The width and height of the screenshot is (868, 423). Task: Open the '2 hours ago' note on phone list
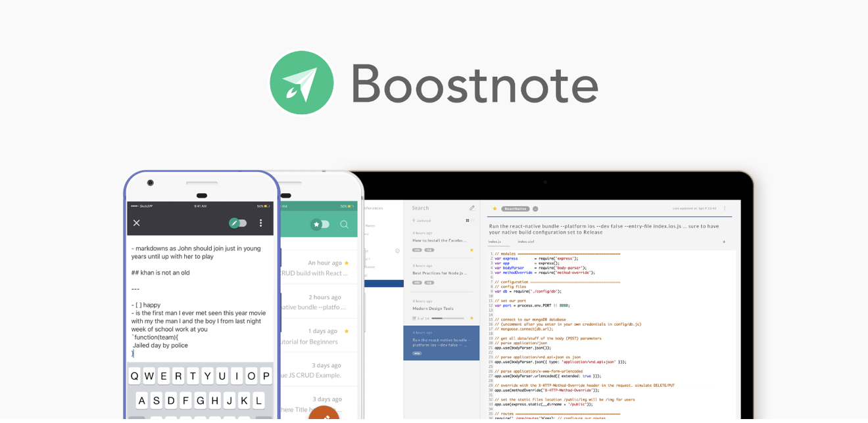coord(320,301)
